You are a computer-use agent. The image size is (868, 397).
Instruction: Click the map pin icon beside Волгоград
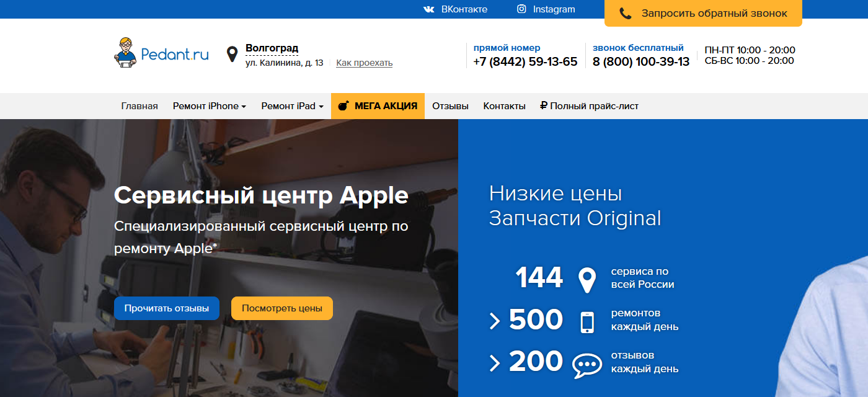(x=232, y=55)
